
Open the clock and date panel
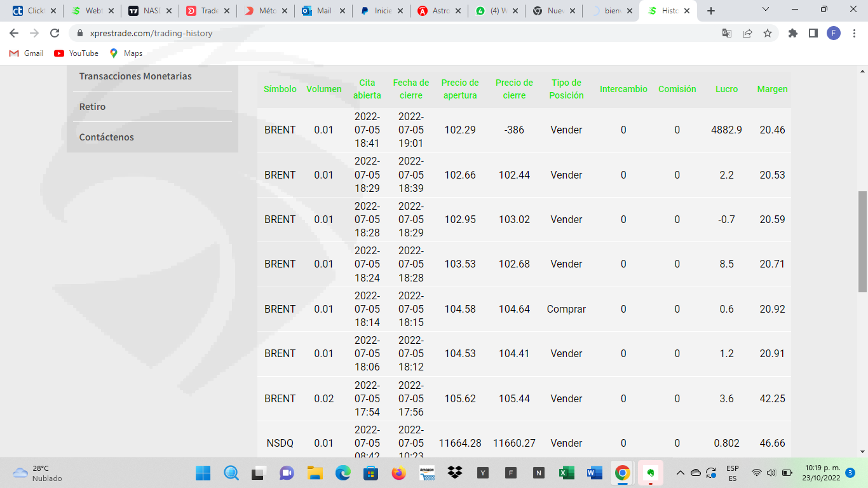pos(821,473)
